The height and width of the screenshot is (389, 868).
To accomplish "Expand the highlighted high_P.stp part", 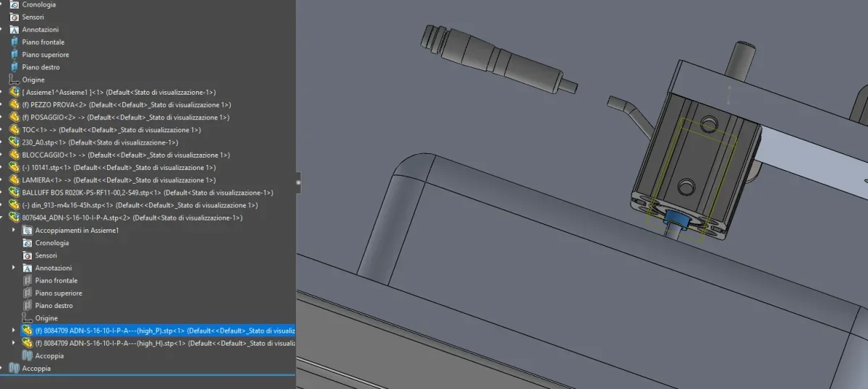I will pos(14,330).
